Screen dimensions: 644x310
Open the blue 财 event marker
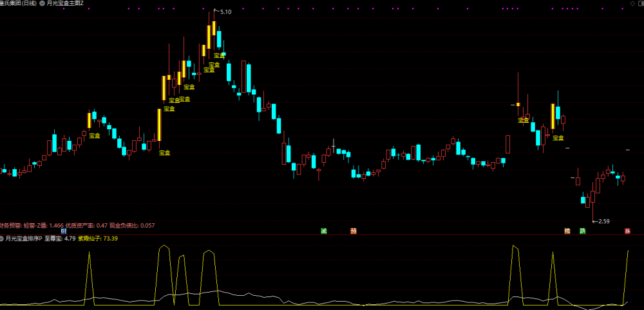(x=64, y=232)
